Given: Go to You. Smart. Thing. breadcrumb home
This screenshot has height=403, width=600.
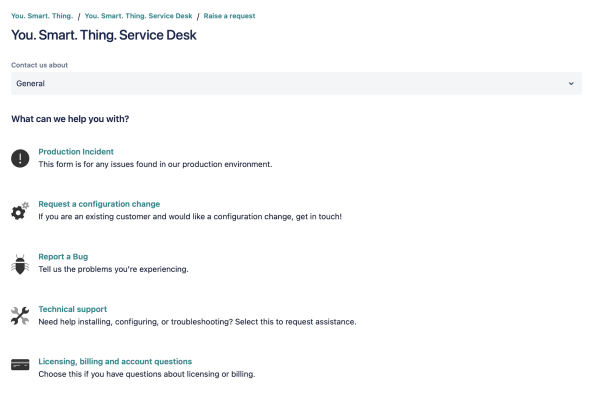Looking at the screenshot, I should coord(42,16).
